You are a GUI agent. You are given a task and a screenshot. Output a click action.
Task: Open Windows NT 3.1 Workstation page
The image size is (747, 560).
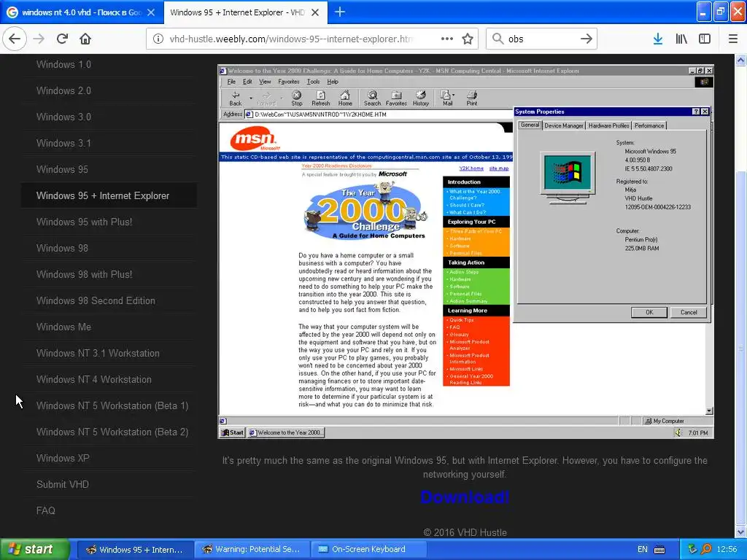coord(98,353)
